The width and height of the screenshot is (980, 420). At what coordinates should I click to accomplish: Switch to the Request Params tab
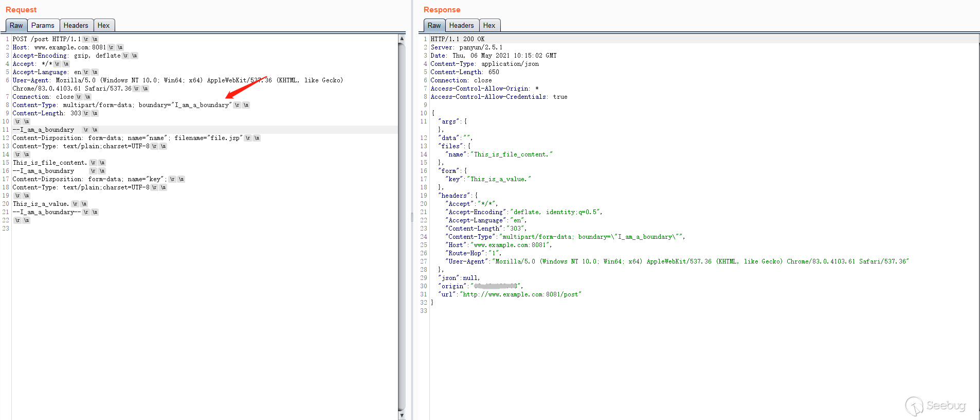[x=42, y=25]
